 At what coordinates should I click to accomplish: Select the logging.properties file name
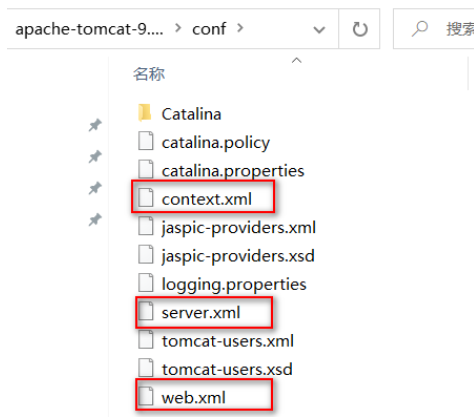click(234, 284)
